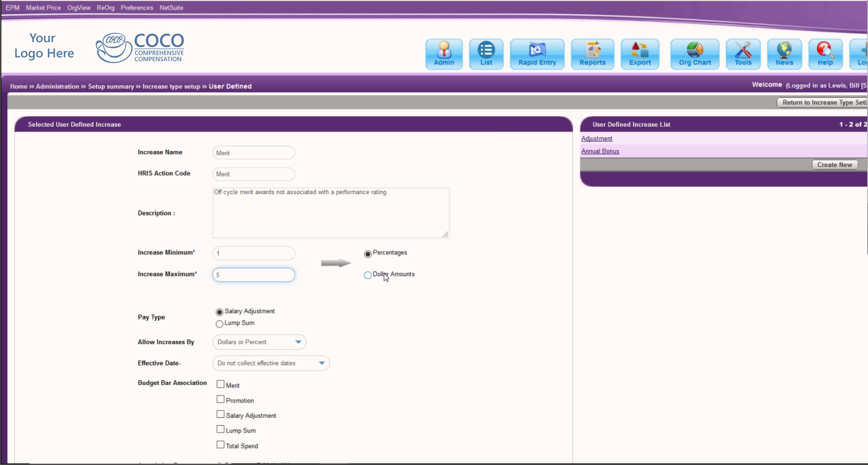Check the Promotion budget bar checkbox
This screenshot has height=465, width=868.
tap(220, 399)
